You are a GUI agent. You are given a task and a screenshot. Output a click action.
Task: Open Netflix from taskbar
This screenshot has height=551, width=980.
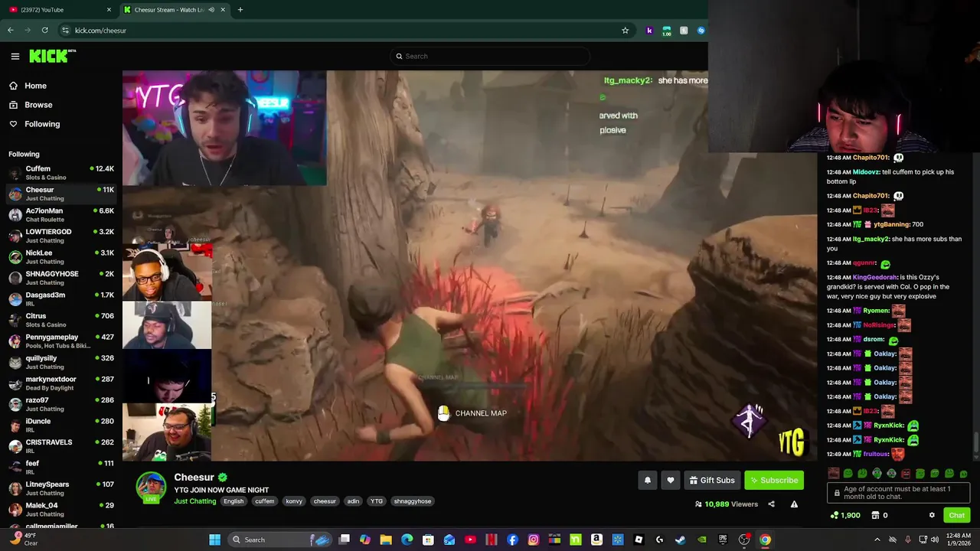tap(492, 540)
